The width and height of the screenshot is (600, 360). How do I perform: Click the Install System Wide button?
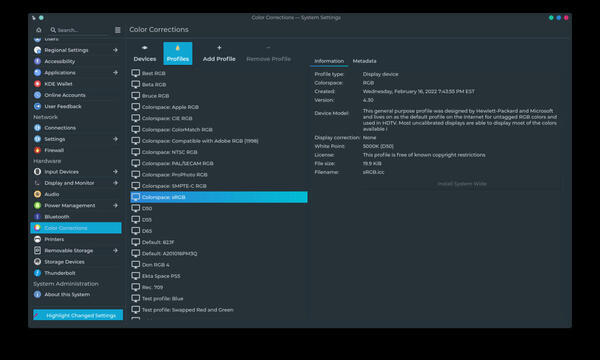(462, 184)
